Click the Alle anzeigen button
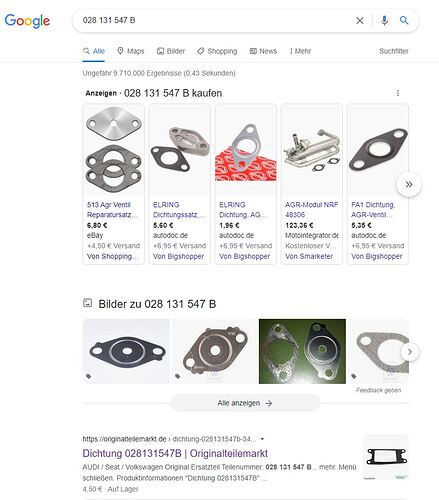The image size is (439, 500). 245,403
